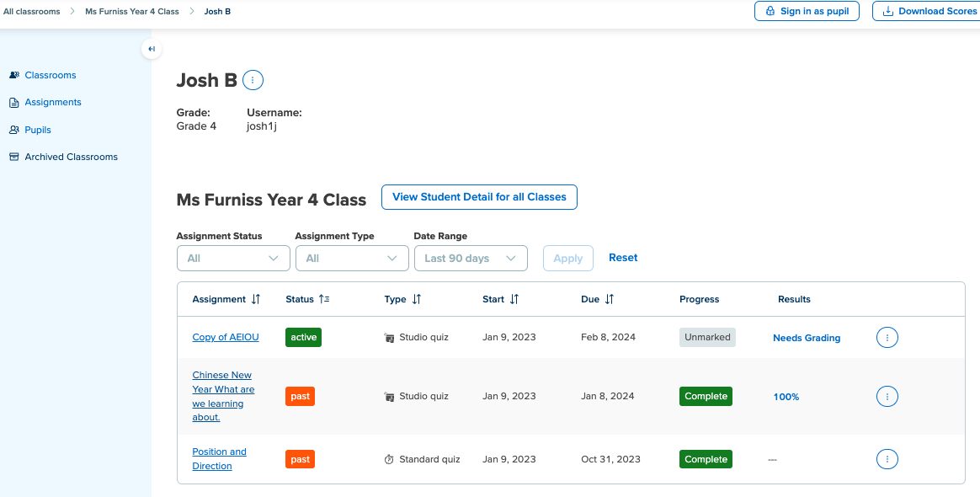Expand the Assignment Status dropdown
This screenshot has height=497, width=980.
(x=233, y=259)
